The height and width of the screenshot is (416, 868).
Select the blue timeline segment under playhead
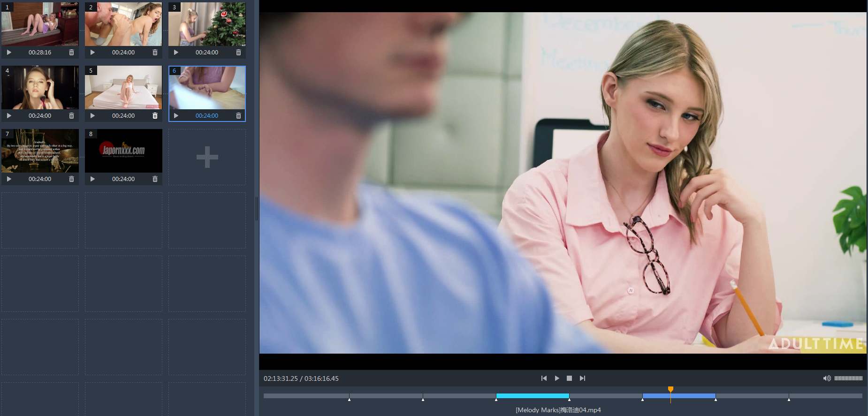(679, 396)
